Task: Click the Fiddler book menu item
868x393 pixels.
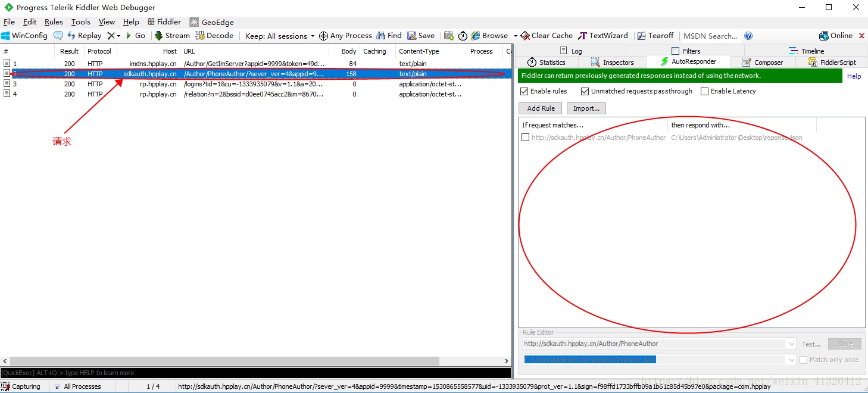Action: click(164, 22)
